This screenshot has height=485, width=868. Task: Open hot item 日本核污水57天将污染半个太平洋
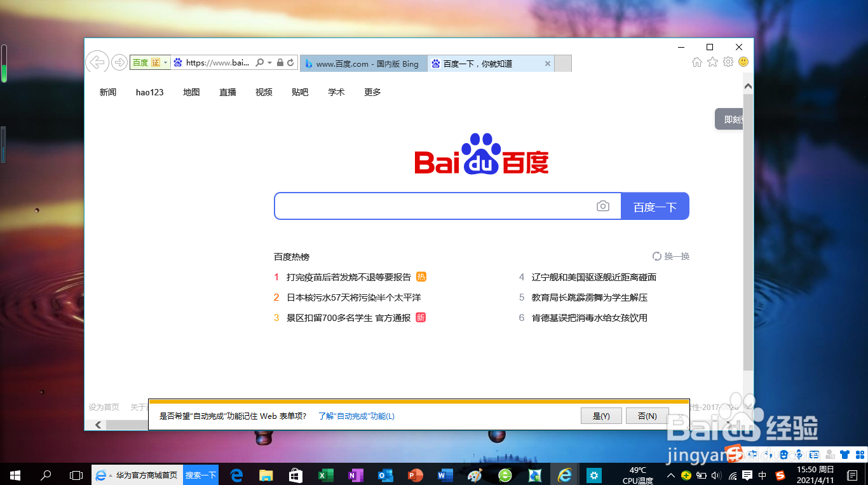[354, 297]
